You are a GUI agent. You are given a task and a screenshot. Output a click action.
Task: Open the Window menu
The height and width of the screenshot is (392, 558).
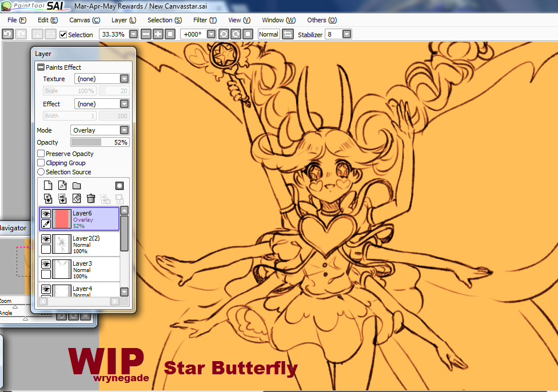[278, 20]
